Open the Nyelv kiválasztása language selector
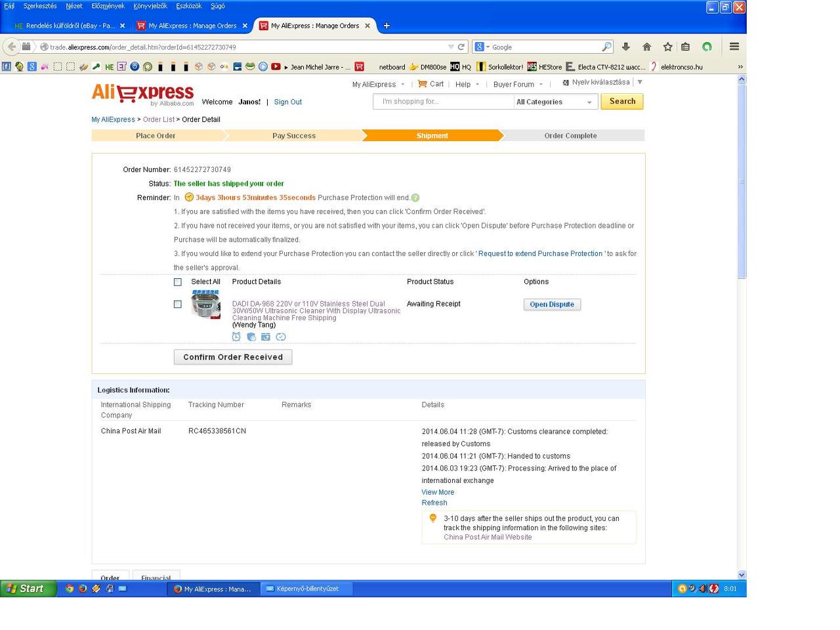Screen dimensions: 840x630 click(x=602, y=82)
